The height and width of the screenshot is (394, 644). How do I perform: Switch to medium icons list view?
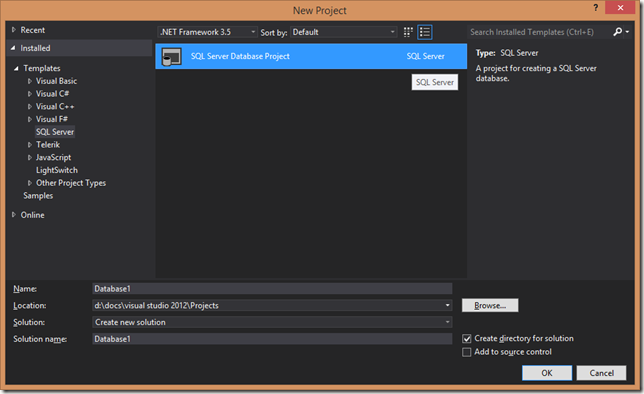(425, 32)
